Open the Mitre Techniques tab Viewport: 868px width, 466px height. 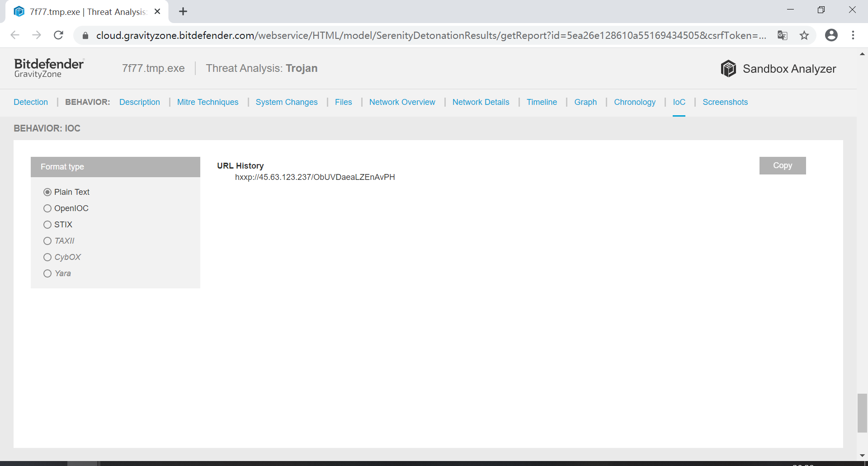pos(208,102)
